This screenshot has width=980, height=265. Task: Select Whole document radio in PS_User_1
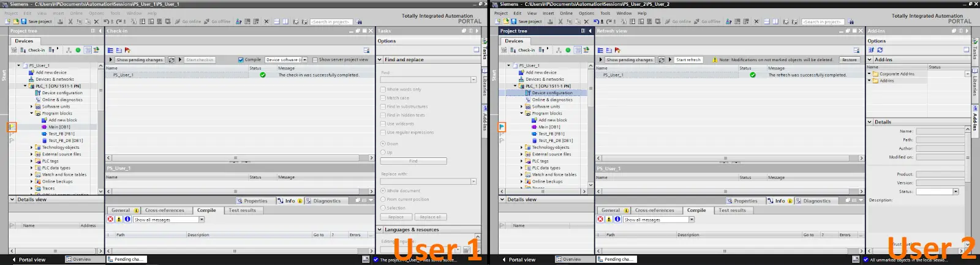(383, 190)
